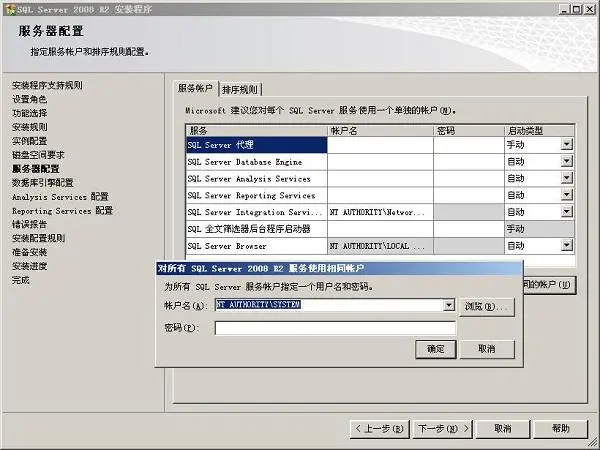Select SQL Server Analysis Services row

click(256, 179)
